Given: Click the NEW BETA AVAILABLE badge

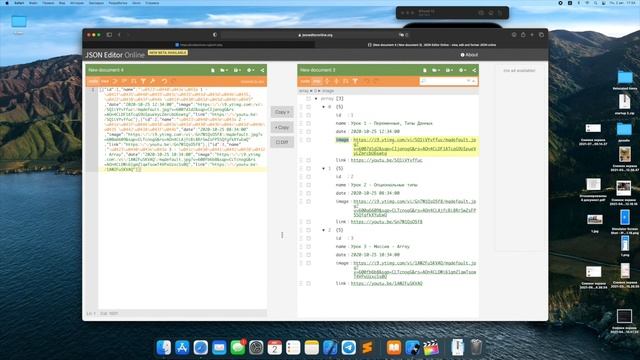Looking at the screenshot, I should (x=168, y=53).
